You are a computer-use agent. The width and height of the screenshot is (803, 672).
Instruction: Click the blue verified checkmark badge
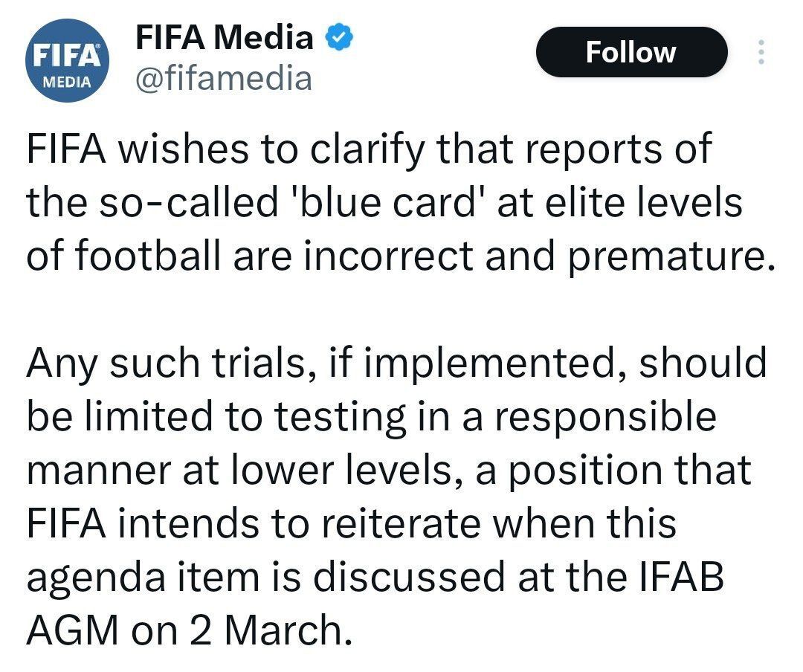340,37
